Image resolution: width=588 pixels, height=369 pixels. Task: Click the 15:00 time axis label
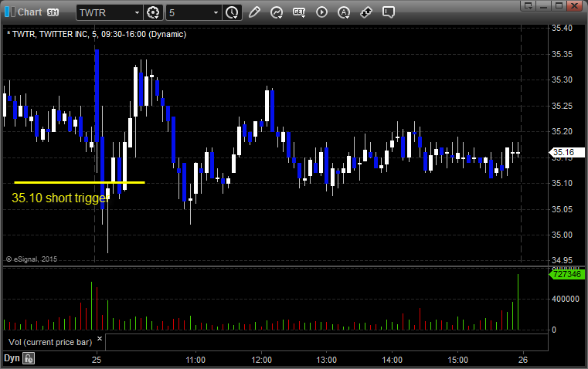[458, 360]
